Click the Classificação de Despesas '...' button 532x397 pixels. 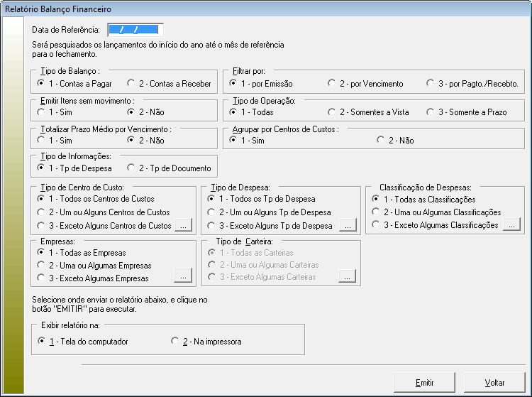click(x=512, y=225)
